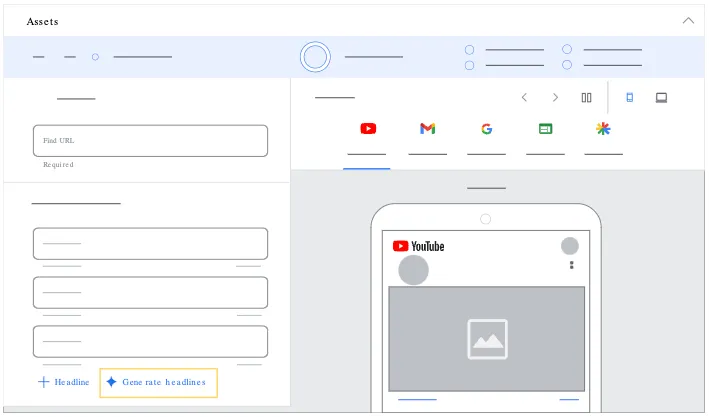Click lower-right checklist circle in banner
The image size is (709, 417).
567,65
